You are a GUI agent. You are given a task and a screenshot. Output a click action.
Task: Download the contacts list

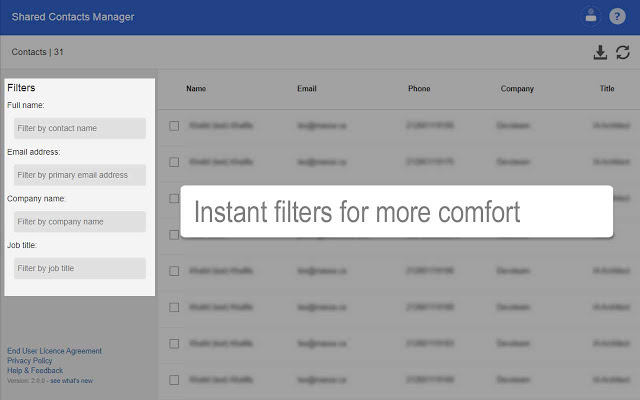coord(600,53)
